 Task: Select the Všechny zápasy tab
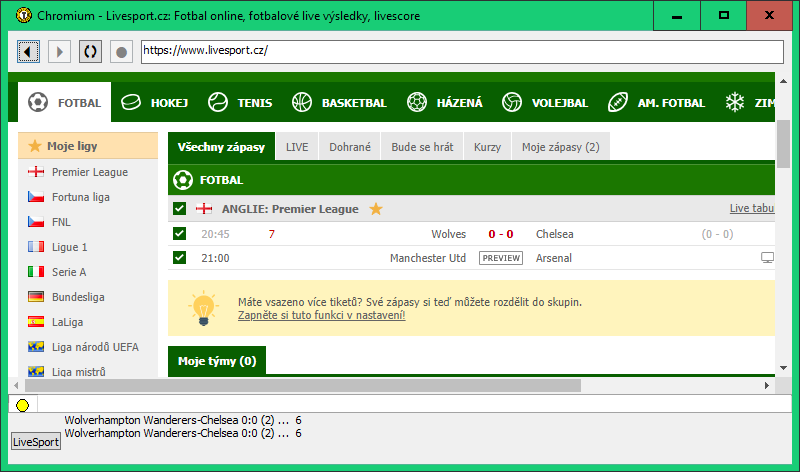pyautogui.click(x=221, y=146)
